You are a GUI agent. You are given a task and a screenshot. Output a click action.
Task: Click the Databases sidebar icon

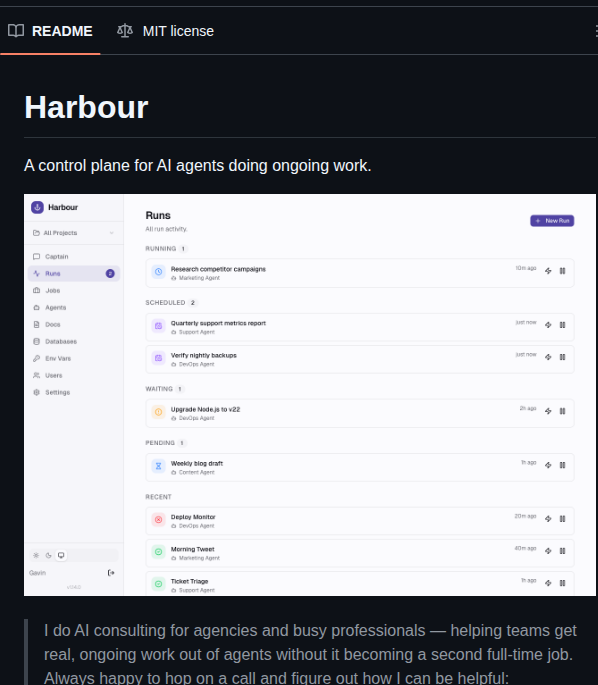pos(37,341)
